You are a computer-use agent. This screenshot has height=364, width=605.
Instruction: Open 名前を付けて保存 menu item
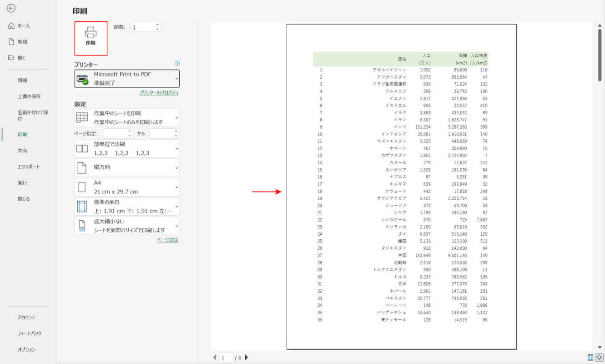33,115
